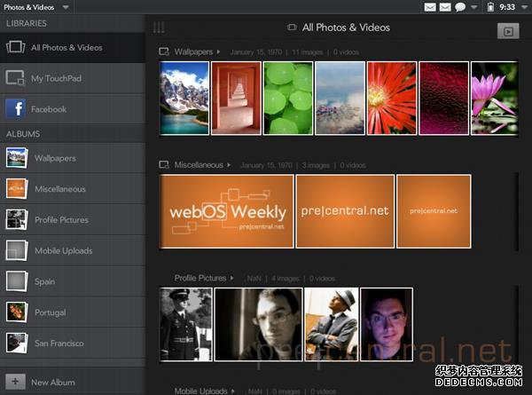Open the cloudy sky wallpaper
The width and height of the screenshot is (532, 395).
tap(340, 99)
